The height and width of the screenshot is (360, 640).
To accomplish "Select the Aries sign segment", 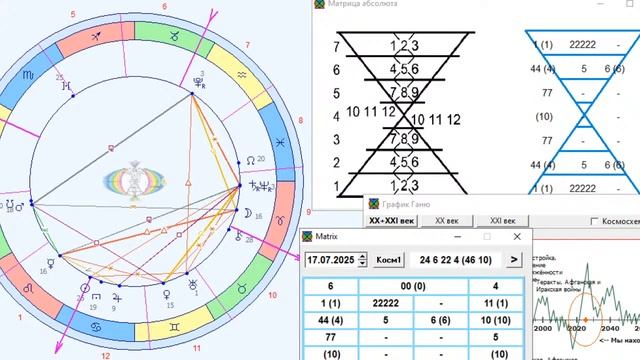I will pyautogui.click(x=280, y=220).
